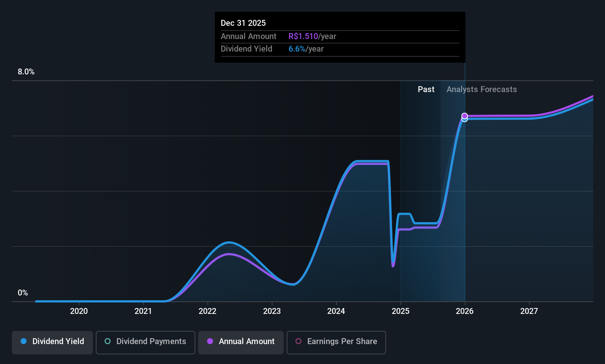Click the 2025 x-axis label

(x=401, y=311)
